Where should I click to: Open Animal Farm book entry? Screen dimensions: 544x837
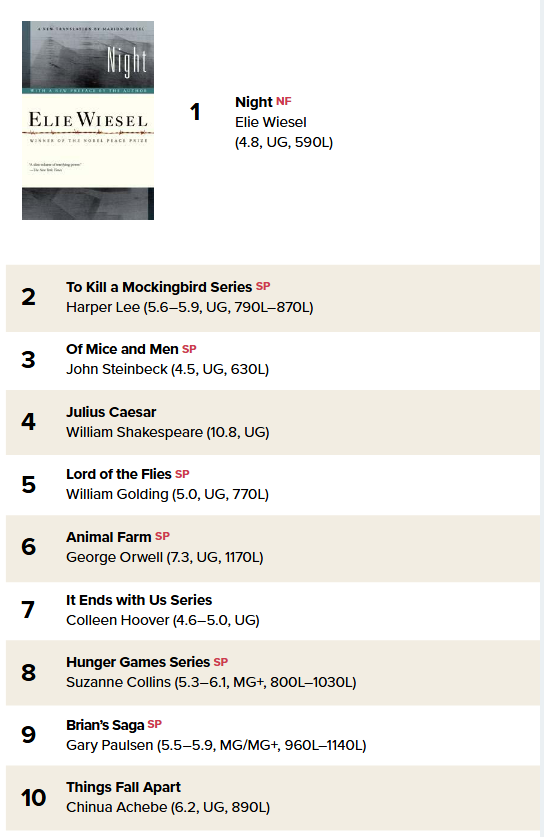[x=108, y=537]
